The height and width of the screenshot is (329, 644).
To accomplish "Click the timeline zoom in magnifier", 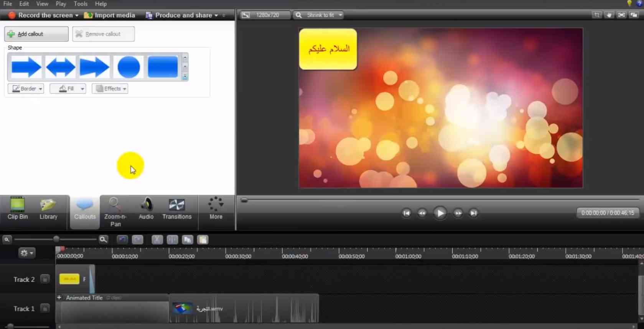I will (x=103, y=240).
